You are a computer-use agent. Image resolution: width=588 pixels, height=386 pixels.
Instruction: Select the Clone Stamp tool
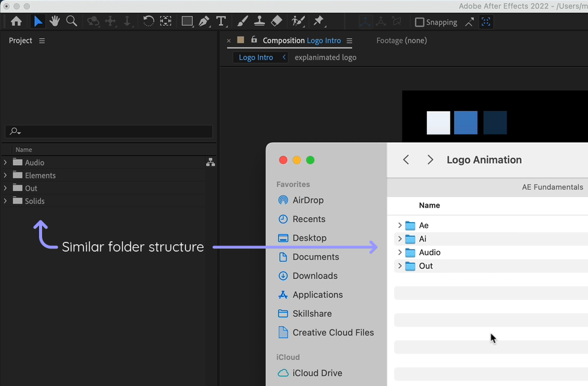click(259, 21)
